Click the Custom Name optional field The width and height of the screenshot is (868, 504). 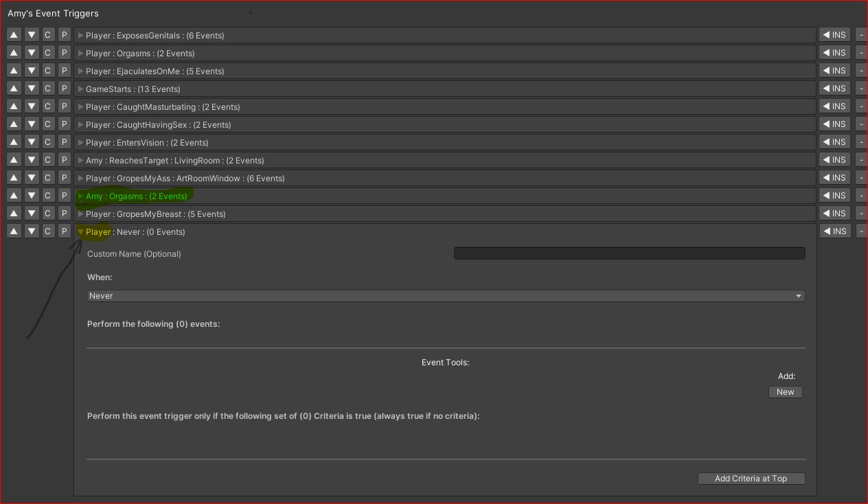click(x=629, y=253)
